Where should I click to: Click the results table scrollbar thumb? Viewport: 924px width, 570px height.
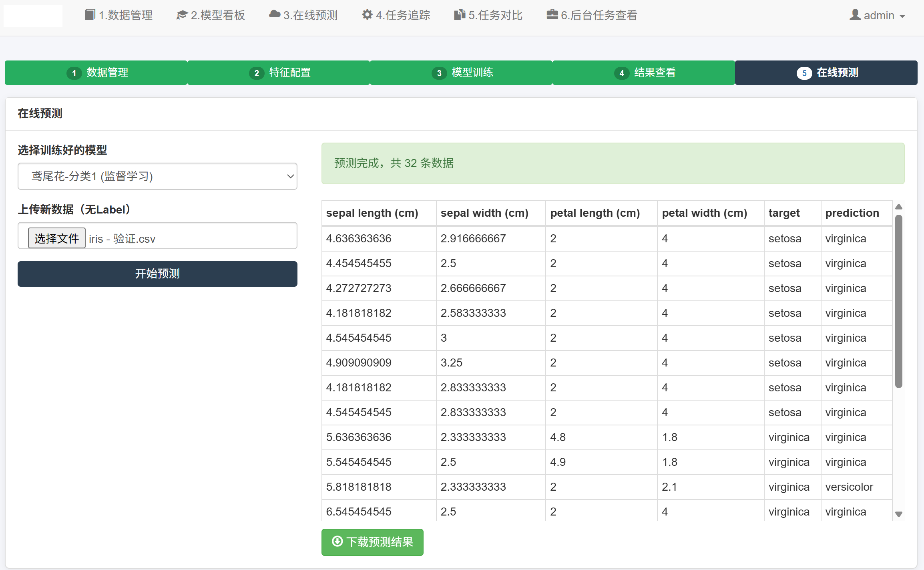(899, 302)
